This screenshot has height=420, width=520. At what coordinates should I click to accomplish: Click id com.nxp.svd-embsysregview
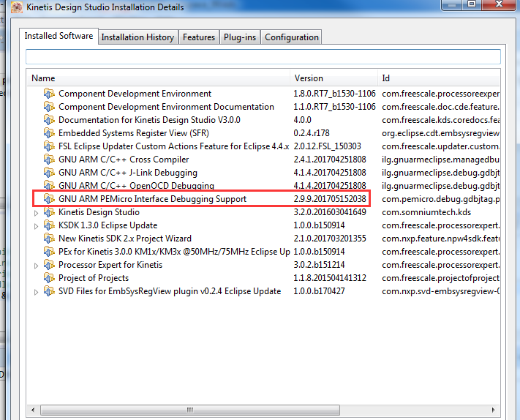point(441,291)
